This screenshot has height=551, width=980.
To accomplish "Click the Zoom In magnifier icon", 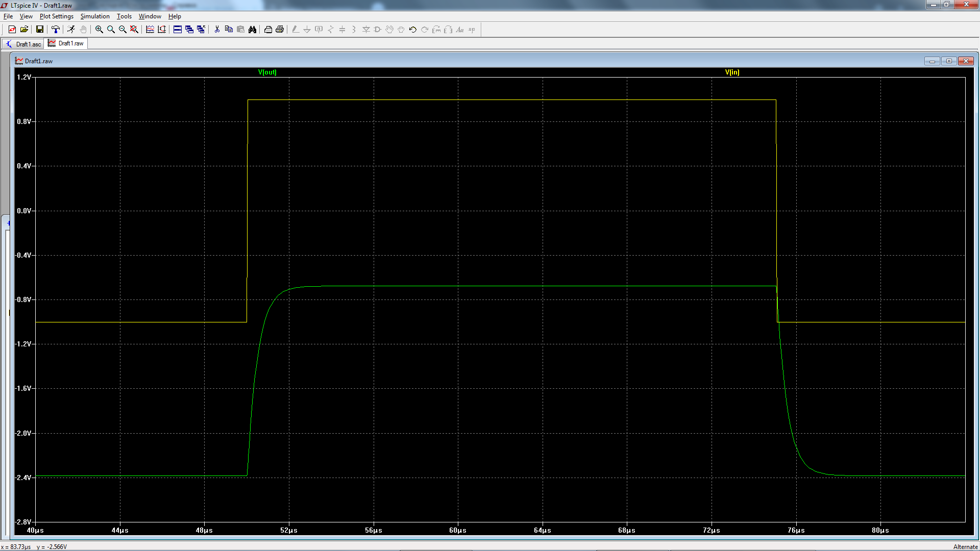I will pos(99,30).
